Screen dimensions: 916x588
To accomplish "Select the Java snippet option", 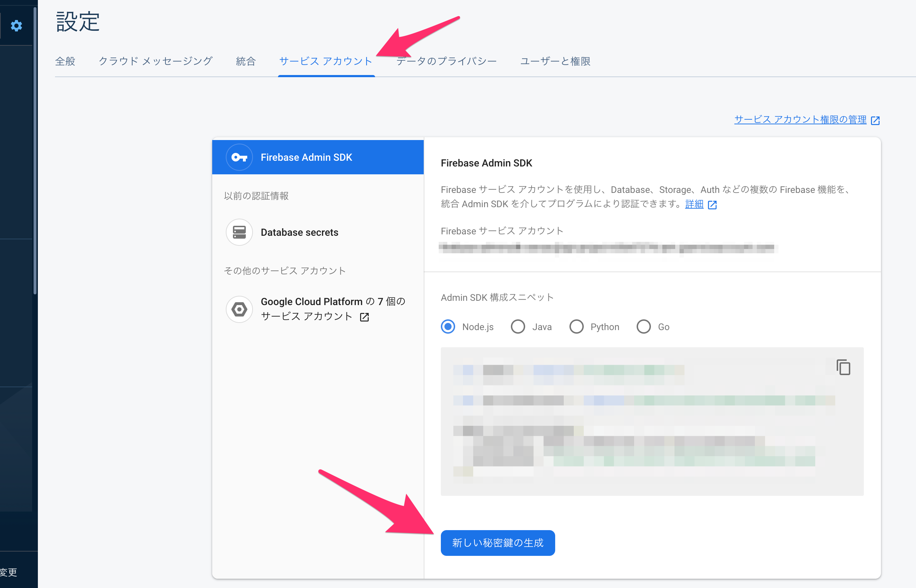I will point(518,327).
